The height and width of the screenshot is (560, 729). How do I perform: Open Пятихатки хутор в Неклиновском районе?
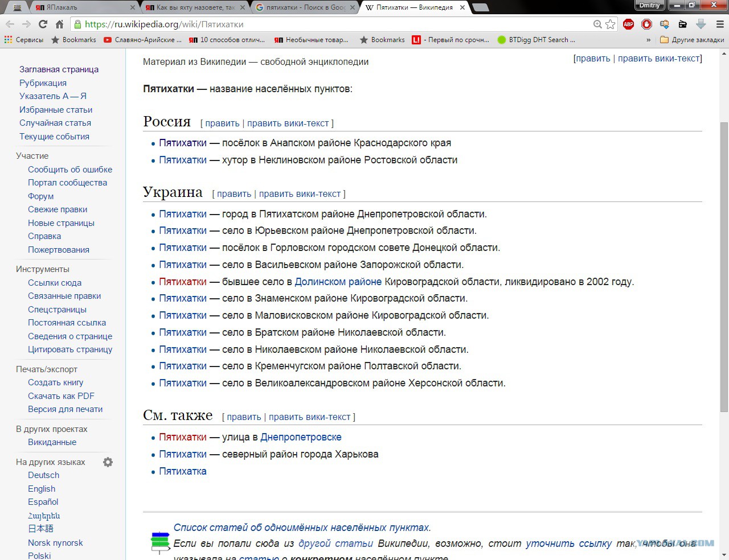coord(183,160)
